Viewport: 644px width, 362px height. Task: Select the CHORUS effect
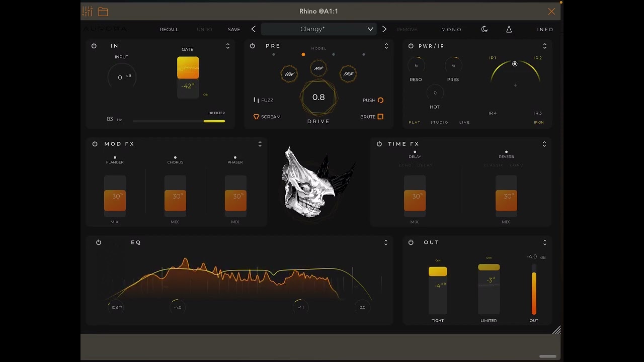pyautogui.click(x=175, y=160)
